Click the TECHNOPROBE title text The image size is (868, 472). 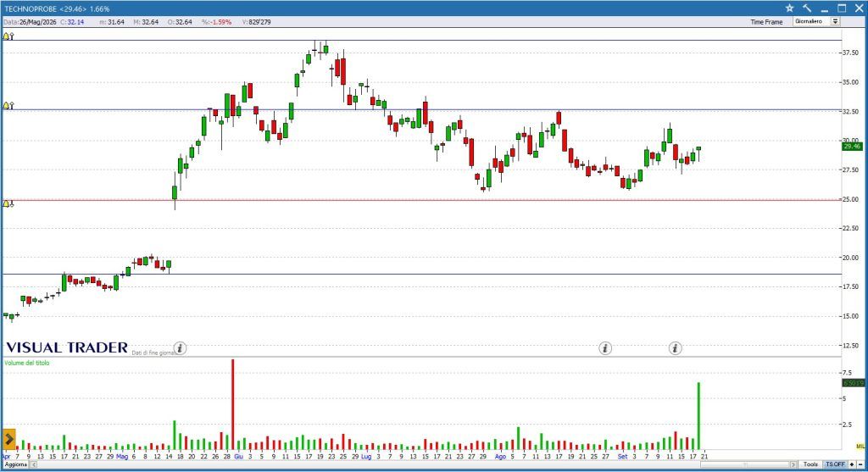pos(31,8)
